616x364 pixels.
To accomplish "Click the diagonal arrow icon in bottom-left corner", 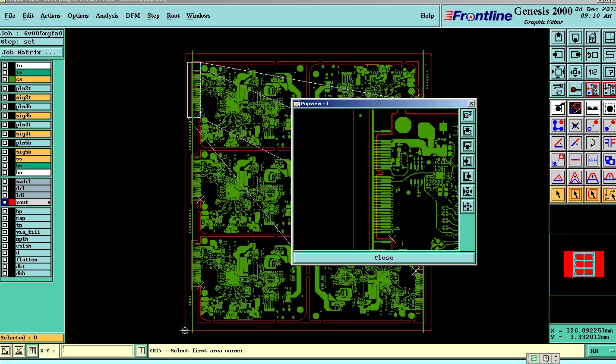I will coord(5,351).
